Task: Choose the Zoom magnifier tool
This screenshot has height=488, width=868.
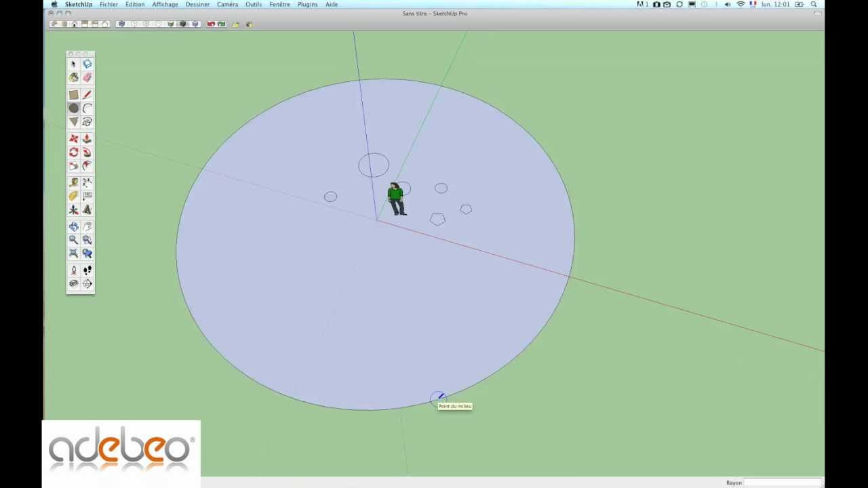Action: click(73, 240)
